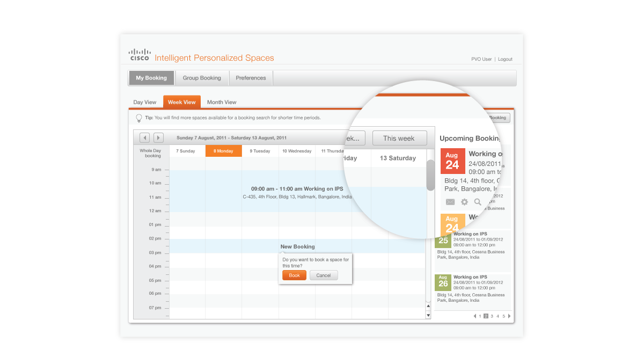The width and height of the screenshot is (644, 349).
Task: Click Cancel in the New Booking popup
Action: coord(324,275)
